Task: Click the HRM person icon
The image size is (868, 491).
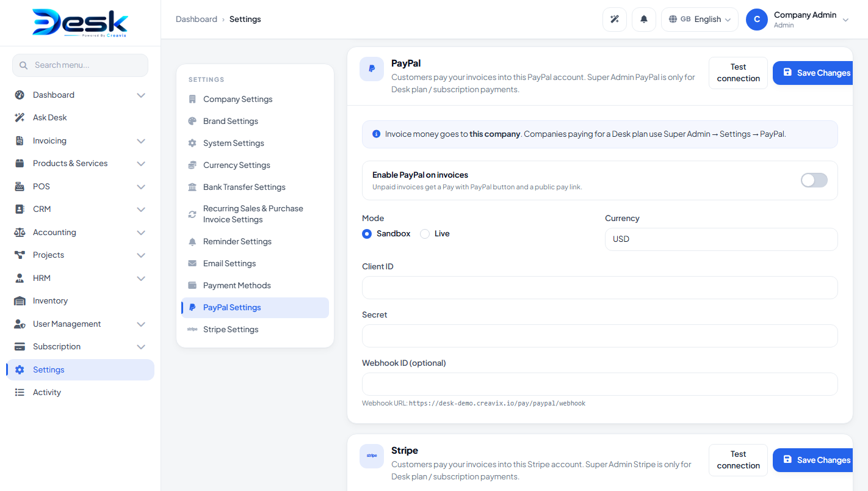Action: (x=20, y=278)
